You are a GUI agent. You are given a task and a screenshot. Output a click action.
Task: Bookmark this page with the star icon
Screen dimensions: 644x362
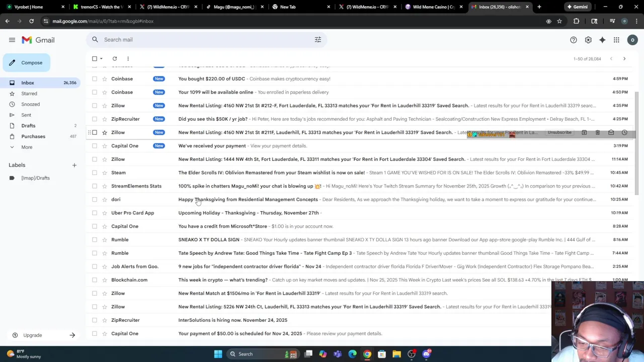[x=559, y=21]
